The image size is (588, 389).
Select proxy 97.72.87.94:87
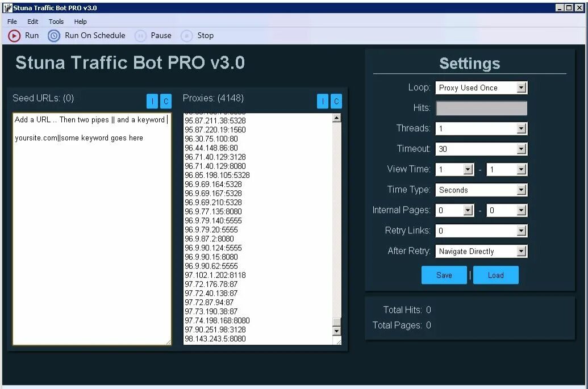pos(209,303)
